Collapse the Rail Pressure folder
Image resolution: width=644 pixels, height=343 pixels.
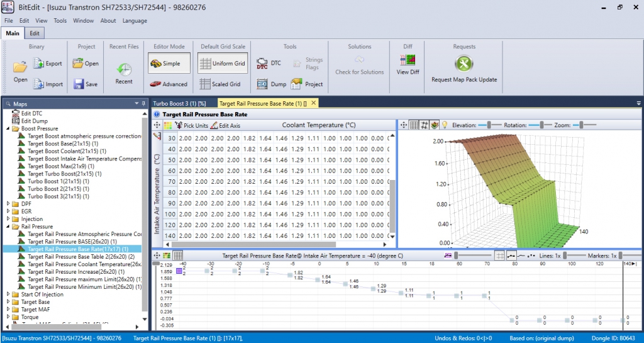tap(8, 227)
